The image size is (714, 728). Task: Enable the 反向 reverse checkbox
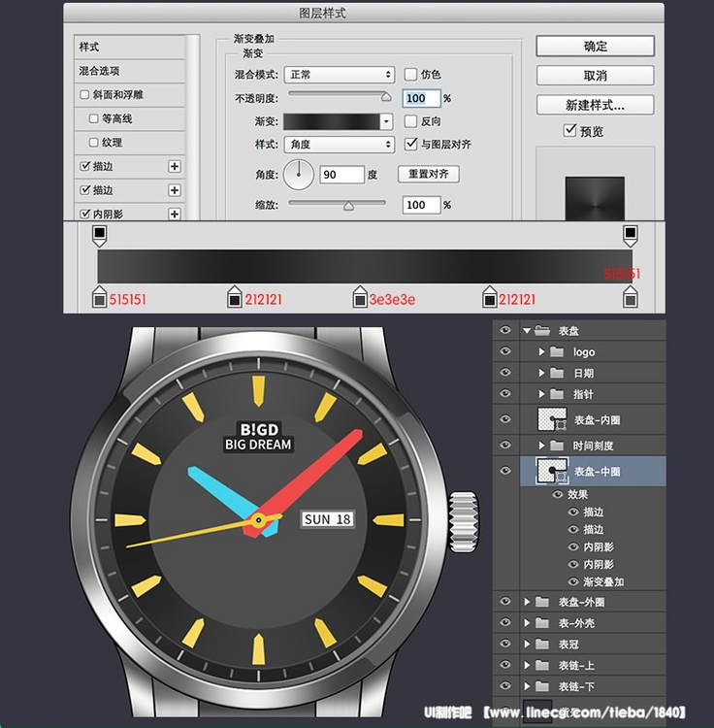point(410,121)
